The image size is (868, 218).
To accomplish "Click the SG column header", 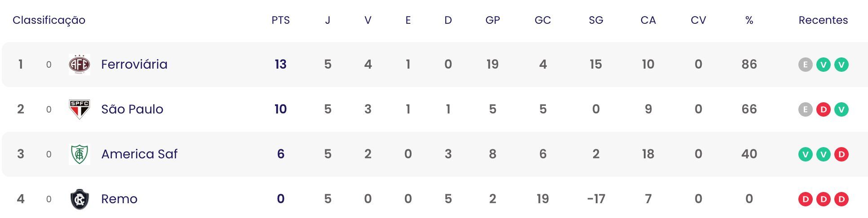I will 596,20.
